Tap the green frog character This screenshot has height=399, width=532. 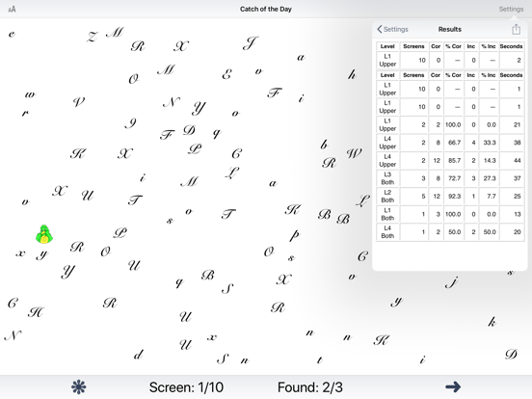coord(44,234)
